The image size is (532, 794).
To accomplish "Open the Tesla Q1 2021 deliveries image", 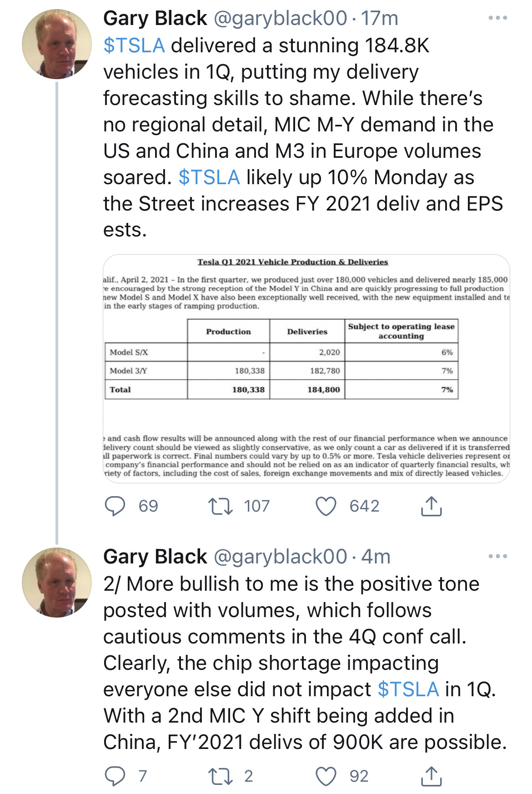I will coord(306,368).
